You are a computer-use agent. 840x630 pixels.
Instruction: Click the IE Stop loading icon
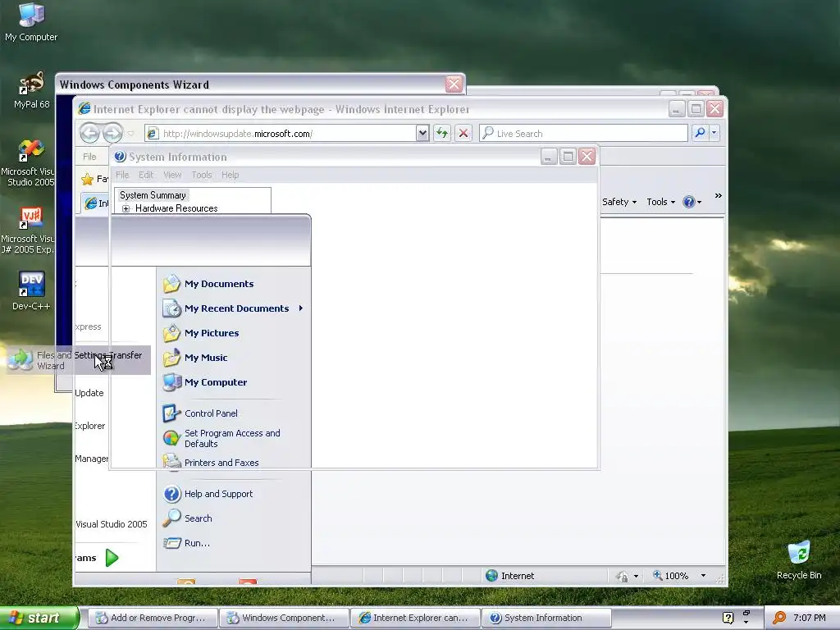pyautogui.click(x=463, y=133)
